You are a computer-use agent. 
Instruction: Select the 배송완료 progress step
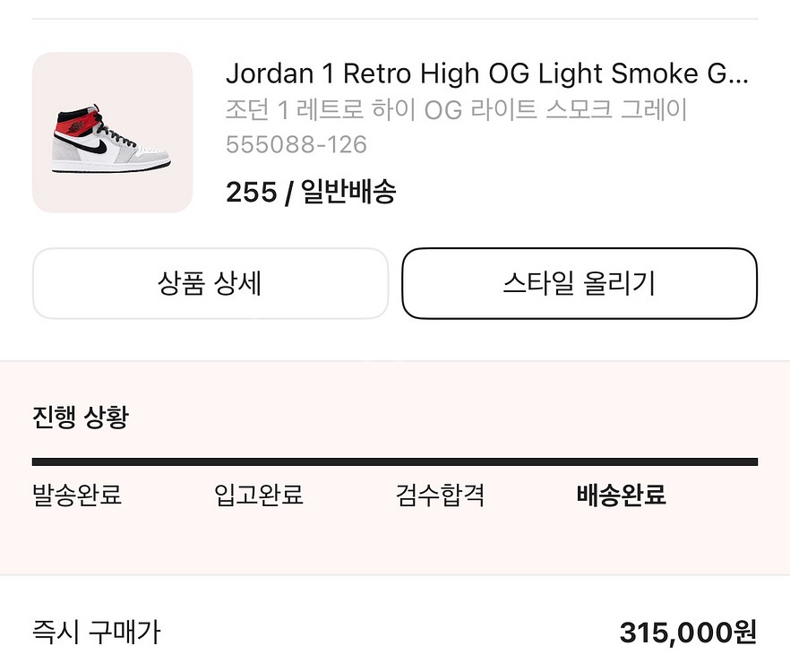pos(622,495)
